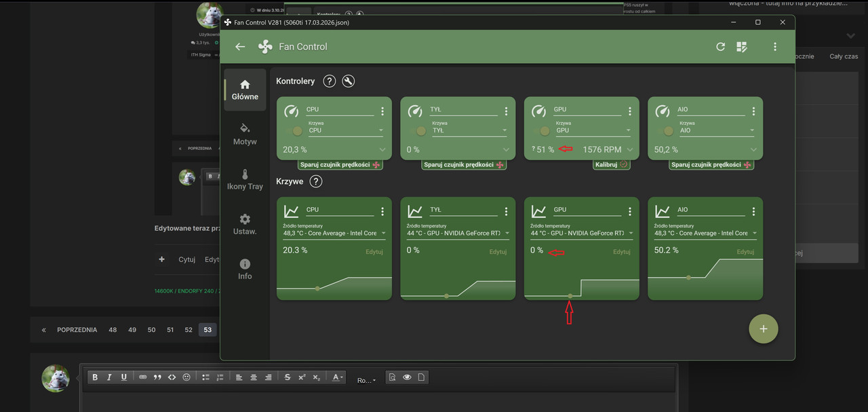Toggle the TYŁ controller switch
Image resolution: width=868 pixels, height=412 pixels.
click(x=419, y=130)
